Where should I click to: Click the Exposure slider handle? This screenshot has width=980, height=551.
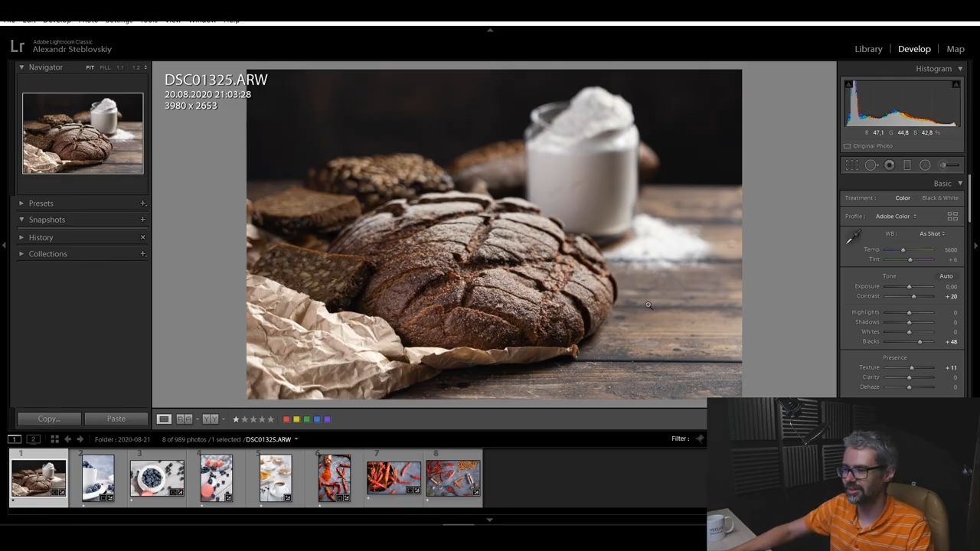[x=910, y=287]
